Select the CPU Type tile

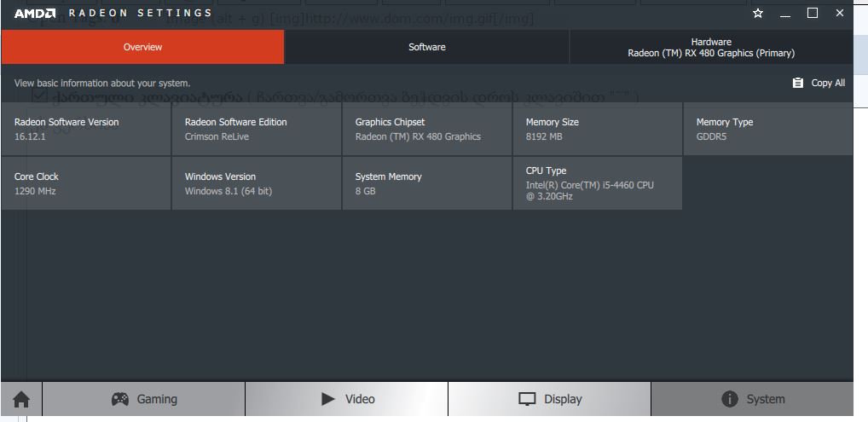coord(598,183)
